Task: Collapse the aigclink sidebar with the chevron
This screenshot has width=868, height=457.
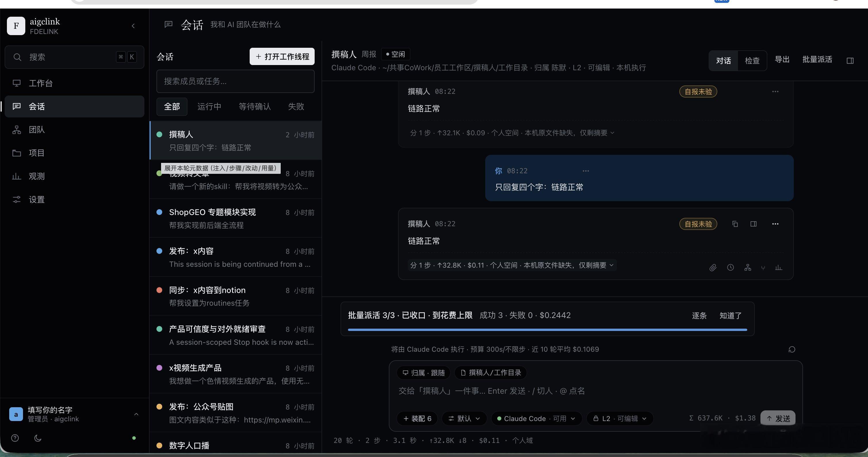Action: [133, 26]
